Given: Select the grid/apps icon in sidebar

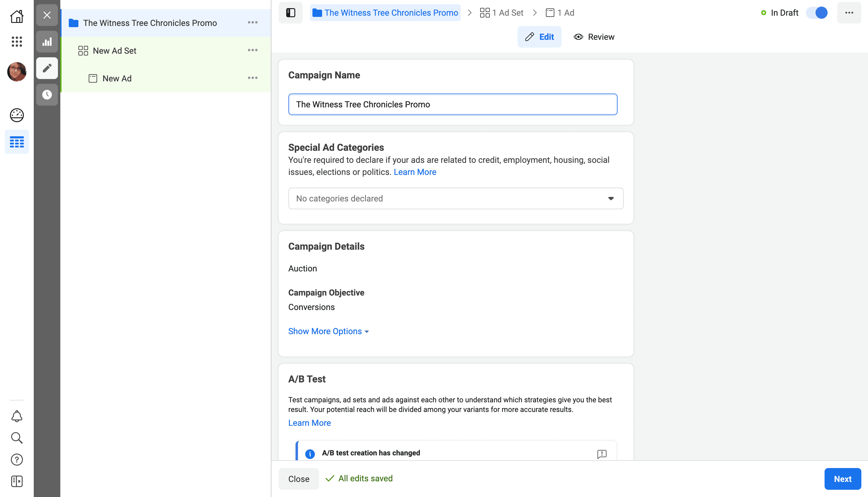Looking at the screenshot, I should 16,41.
